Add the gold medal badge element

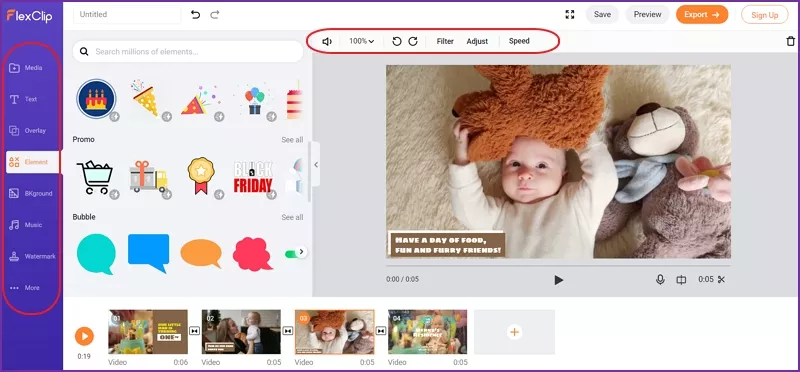[201, 177]
